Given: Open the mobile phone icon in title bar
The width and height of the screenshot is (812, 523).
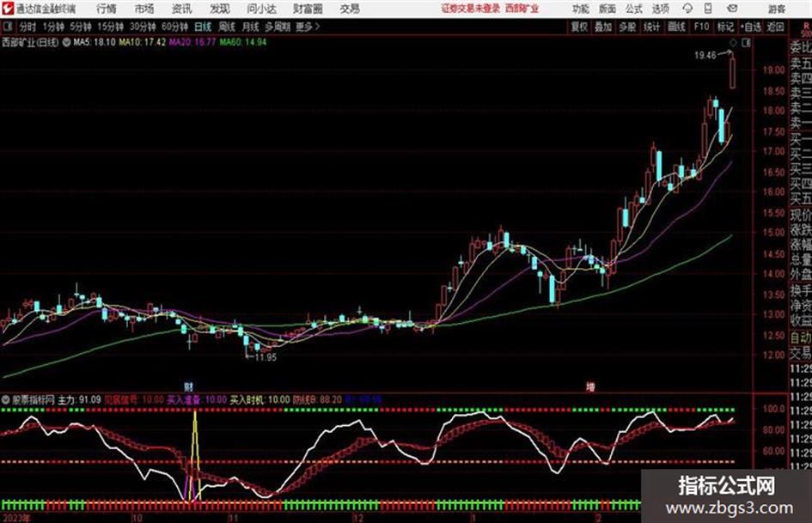Looking at the screenshot, I should point(708,9).
